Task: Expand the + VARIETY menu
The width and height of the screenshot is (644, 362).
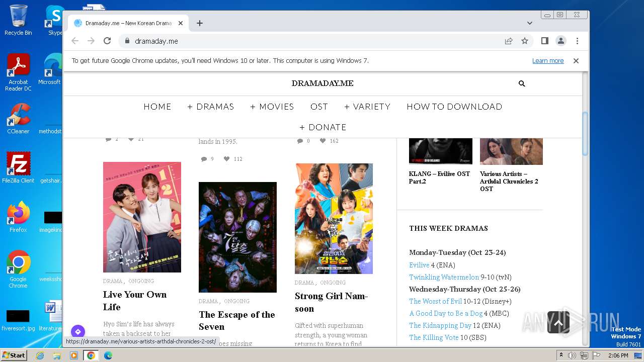Action: 367,107
